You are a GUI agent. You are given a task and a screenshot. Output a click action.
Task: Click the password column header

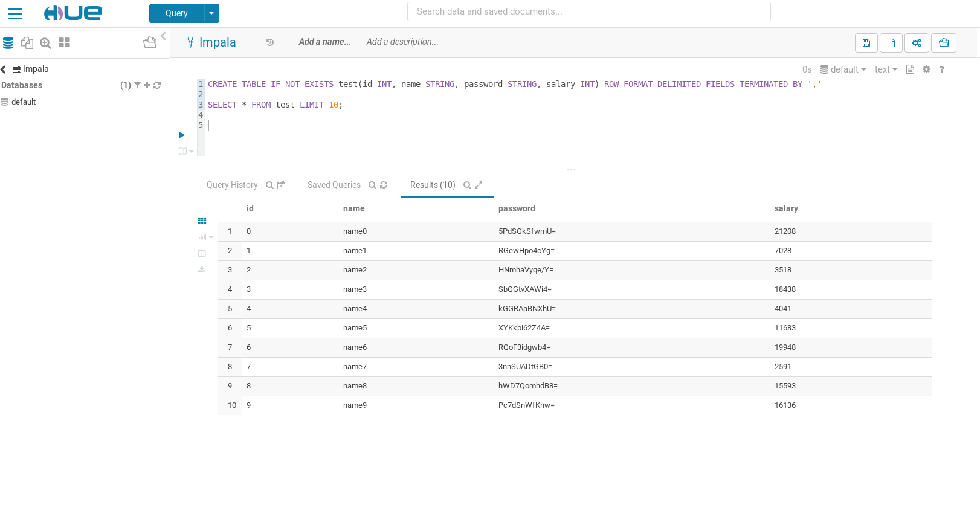[517, 208]
